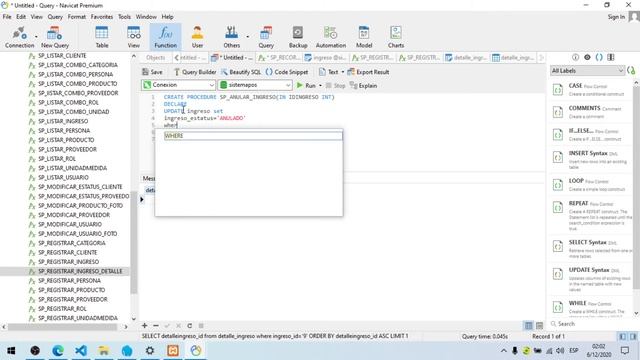Open the info pane icon
640x360 pixels.
tap(575, 57)
